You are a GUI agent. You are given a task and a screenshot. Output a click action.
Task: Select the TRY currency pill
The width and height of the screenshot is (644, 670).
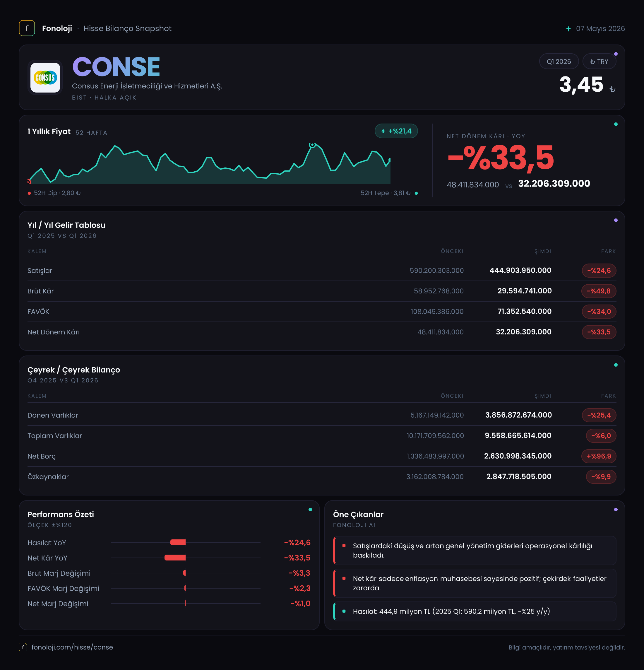[x=599, y=61]
